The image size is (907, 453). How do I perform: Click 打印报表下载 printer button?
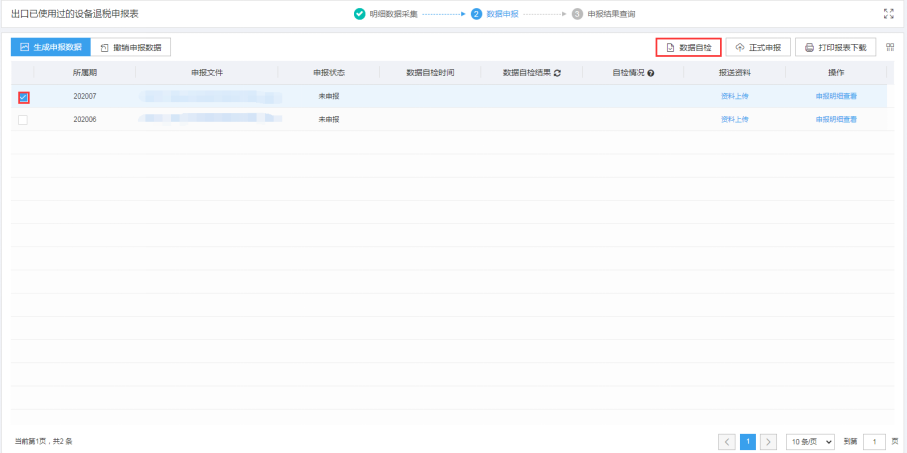pyautogui.click(x=836, y=47)
